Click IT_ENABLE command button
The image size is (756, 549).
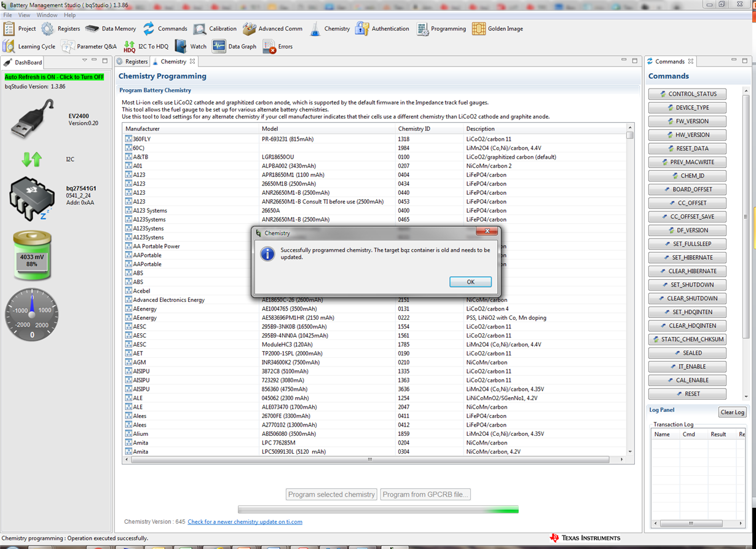point(687,366)
